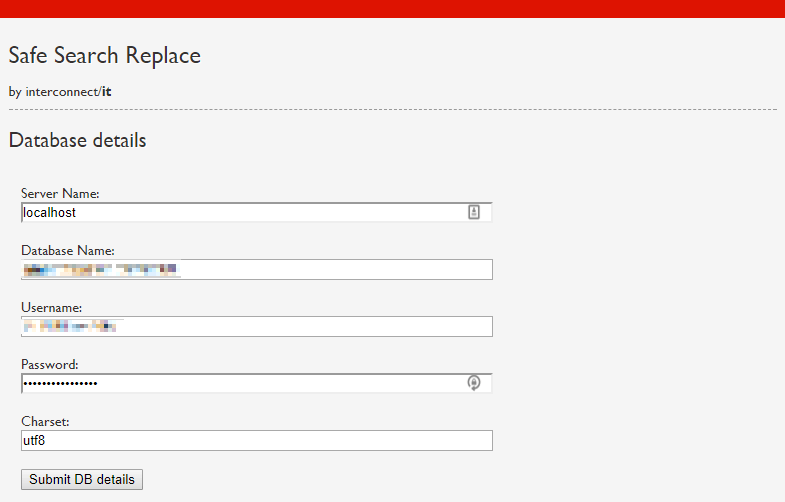Click the dashed divider under the byline
This screenshot has width=785, height=502.
(x=392, y=109)
